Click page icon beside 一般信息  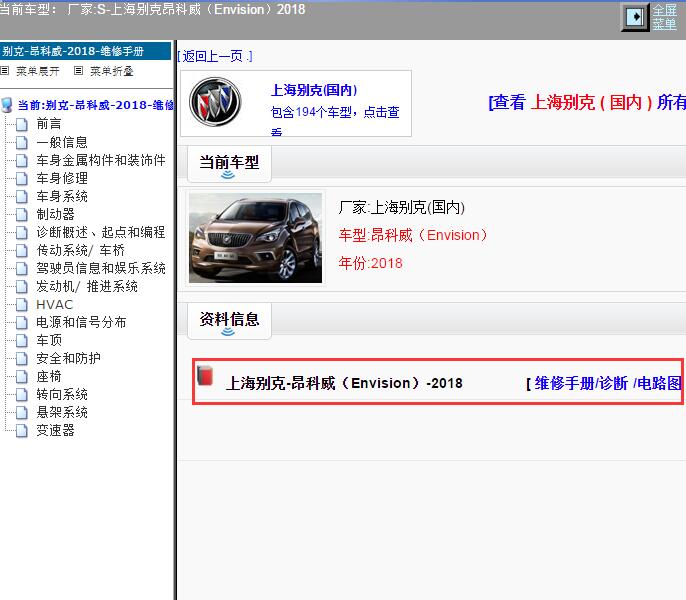click(x=22, y=142)
